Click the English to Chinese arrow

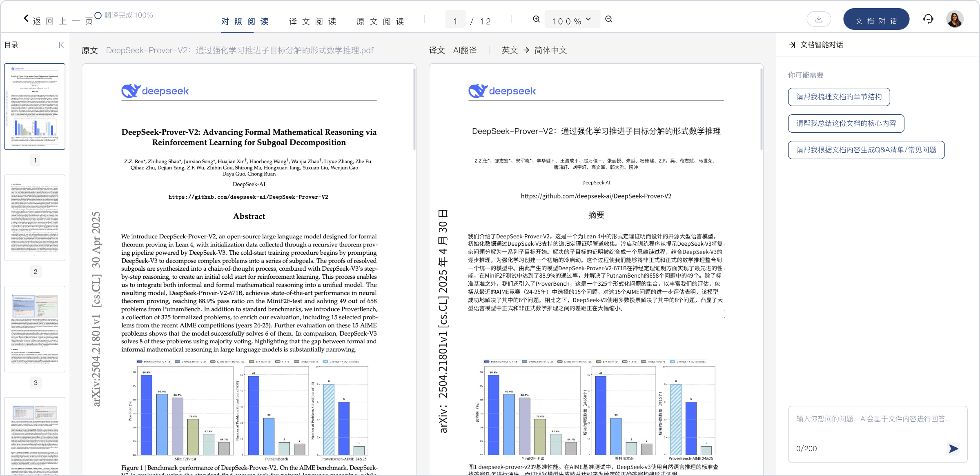click(526, 50)
